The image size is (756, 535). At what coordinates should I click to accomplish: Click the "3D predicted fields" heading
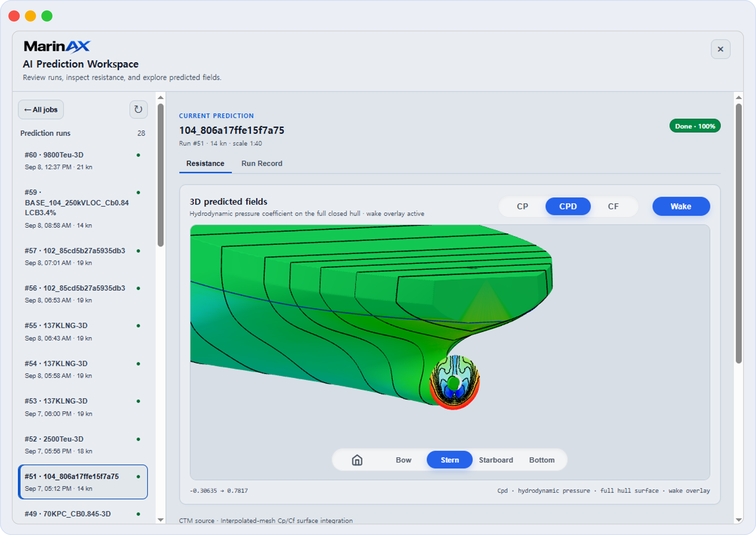point(228,202)
